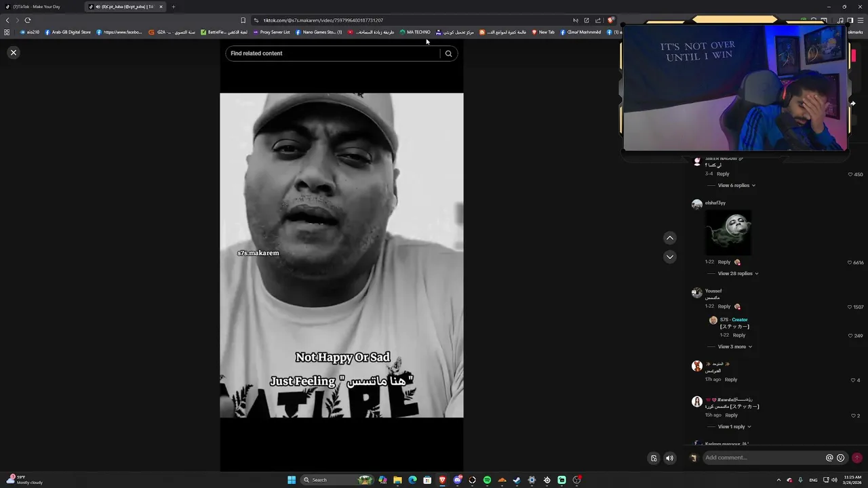
Task: Open the taskbar weather widget Mostly cloudy
Action: [x=24, y=479]
